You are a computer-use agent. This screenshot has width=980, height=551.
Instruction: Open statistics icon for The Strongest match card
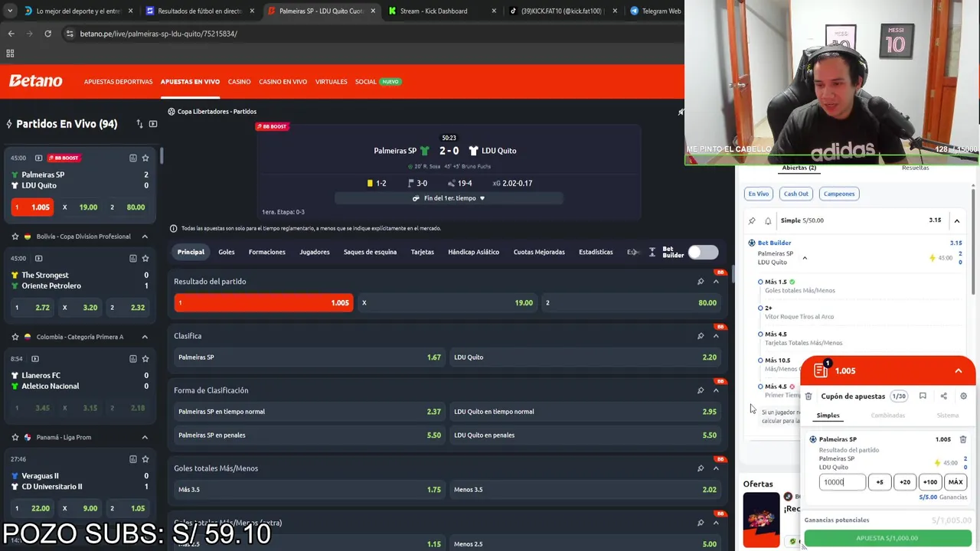pyautogui.click(x=132, y=258)
